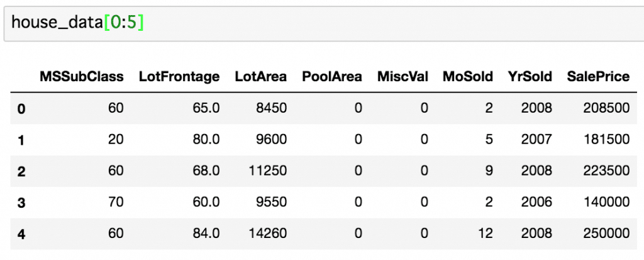Viewport: 644px width, 260px height.
Task: Click LotArea value 11250
Action: [x=268, y=171]
